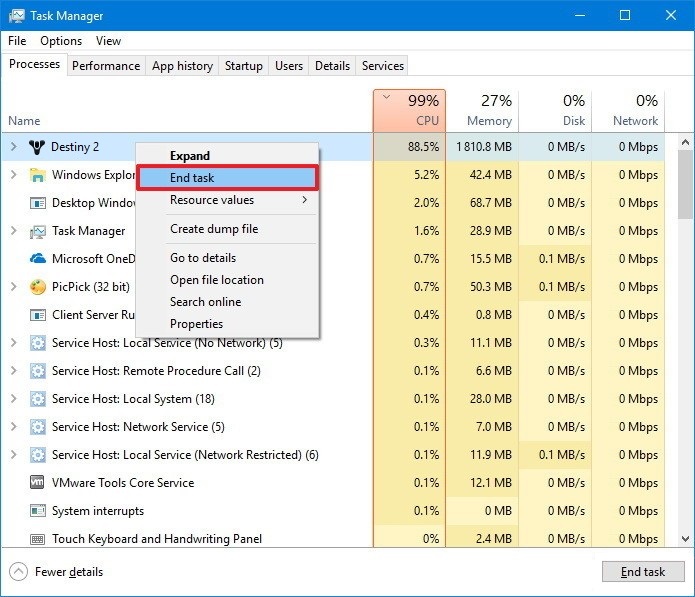Click the Touch Keyboard and Handwriting Panel icon
Screen dimensions: 695x597
(x=38, y=539)
